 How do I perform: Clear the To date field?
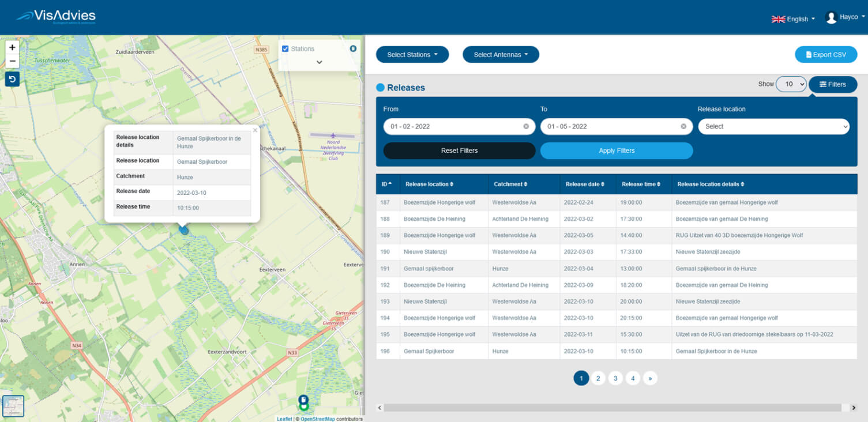click(683, 126)
